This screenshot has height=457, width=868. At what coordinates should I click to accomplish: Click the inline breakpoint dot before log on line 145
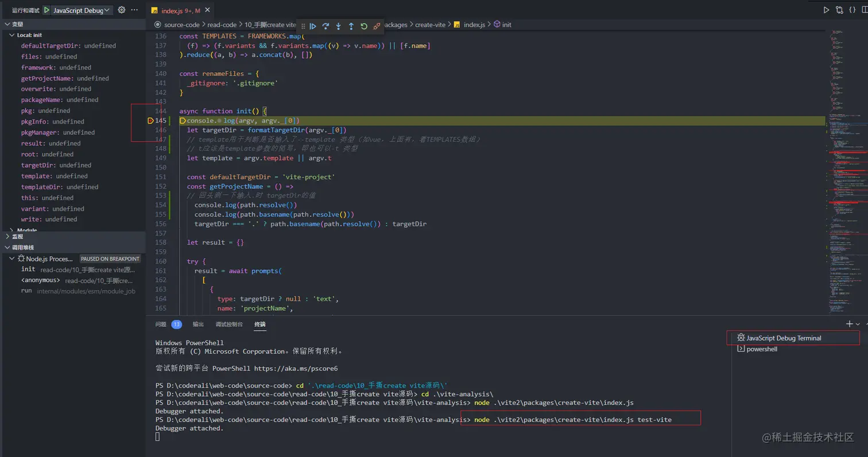tap(219, 121)
